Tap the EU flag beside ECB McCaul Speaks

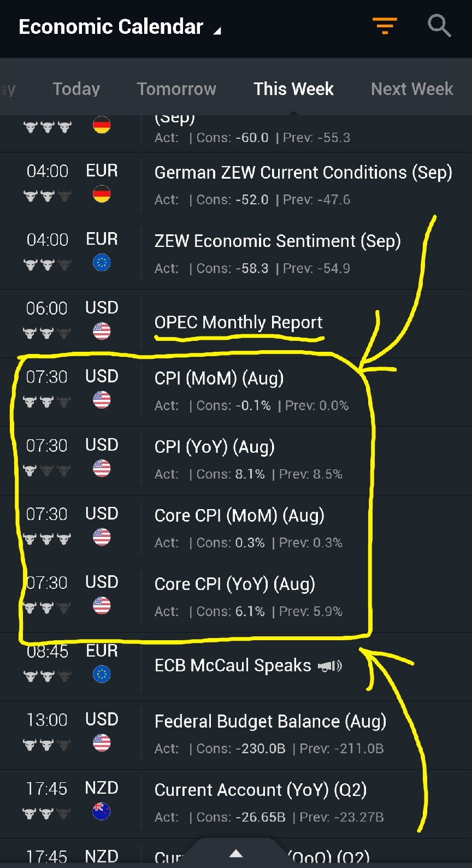(102, 674)
